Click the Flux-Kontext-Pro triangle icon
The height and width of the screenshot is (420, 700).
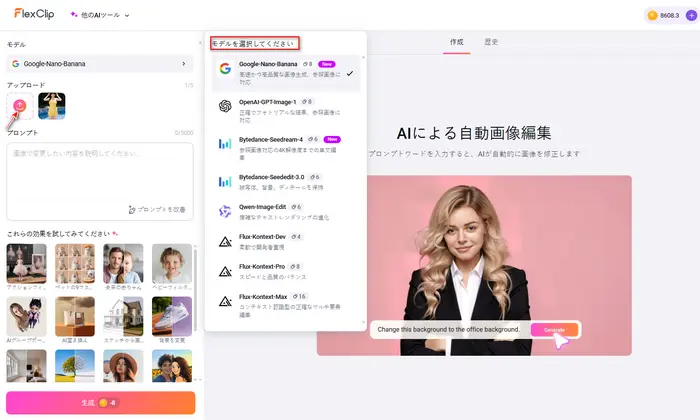(225, 271)
